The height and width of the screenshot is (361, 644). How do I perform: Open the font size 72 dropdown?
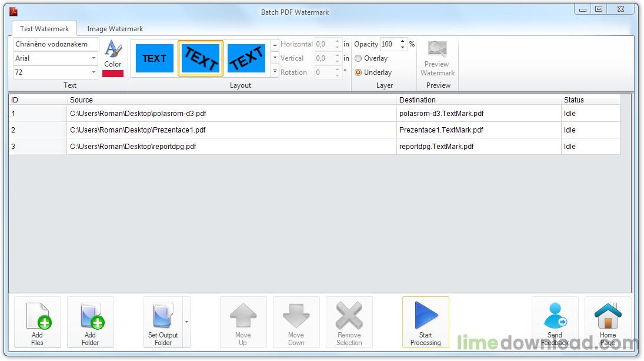click(x=94, y=72)
